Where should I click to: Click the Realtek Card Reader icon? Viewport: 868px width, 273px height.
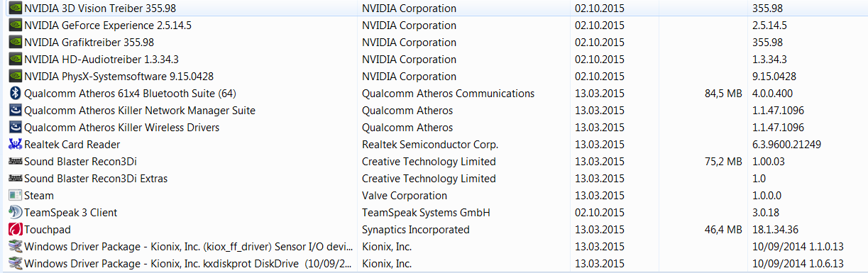pos(15,144)
